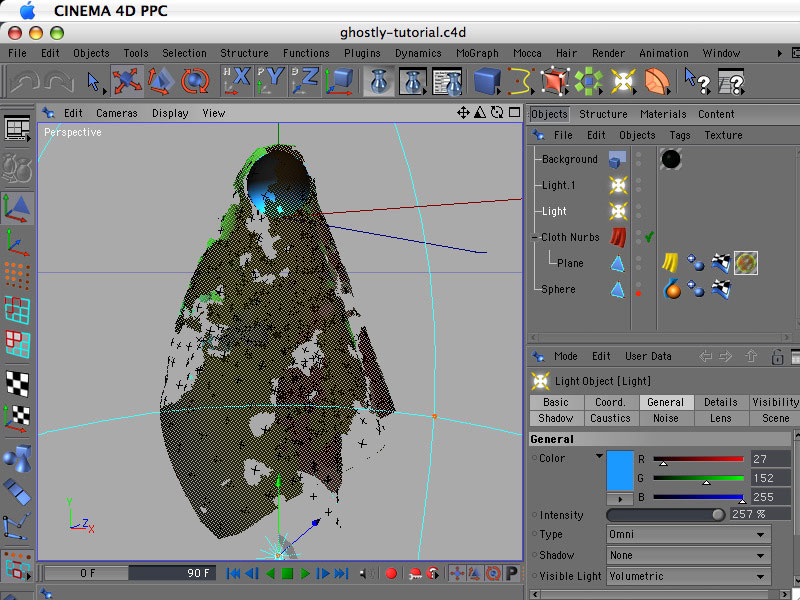Click the Intensity percentage field
The image size is (800, 600).
click(x=749, y=514)
